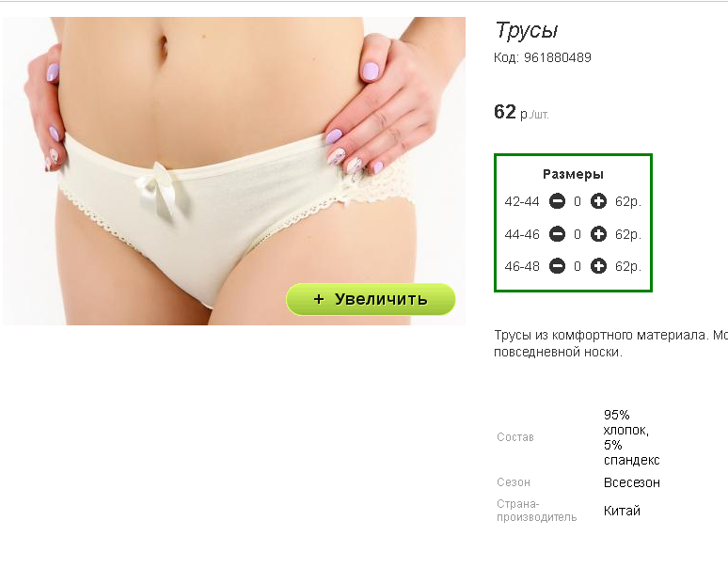Select the quantity value for size 46-48
The height and width of the screenshot is (568, 728).
click(x=578, y=266)
